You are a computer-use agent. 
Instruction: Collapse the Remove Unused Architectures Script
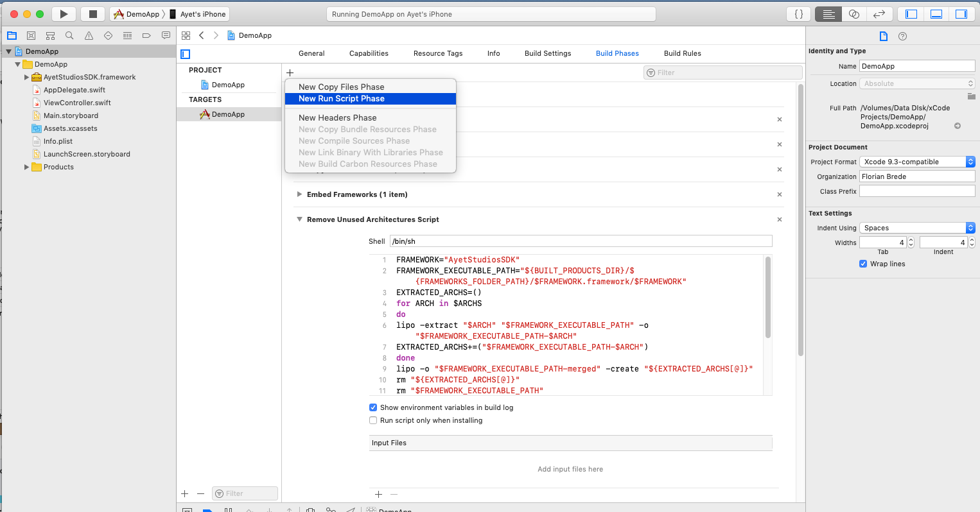[299, 219]
